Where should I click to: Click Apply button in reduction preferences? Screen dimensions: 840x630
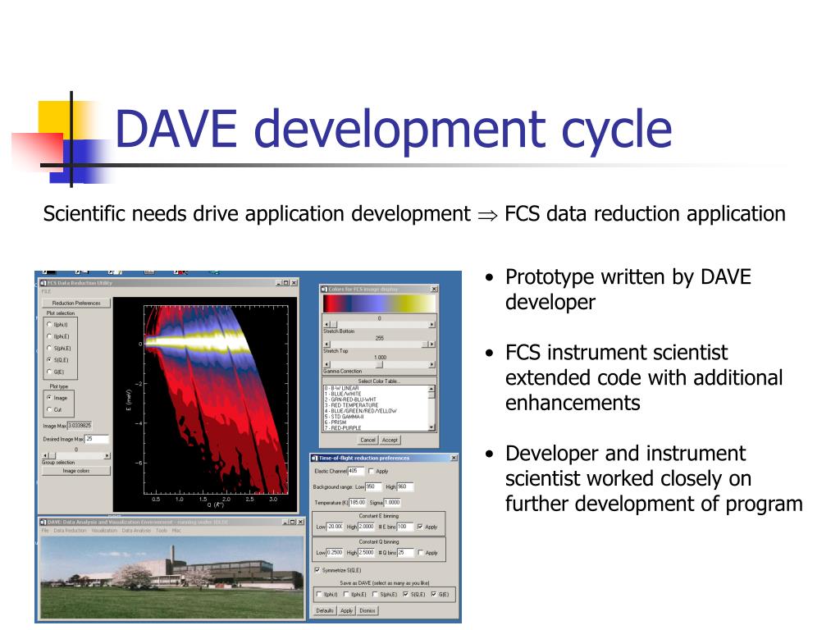[x=347, y=610]
